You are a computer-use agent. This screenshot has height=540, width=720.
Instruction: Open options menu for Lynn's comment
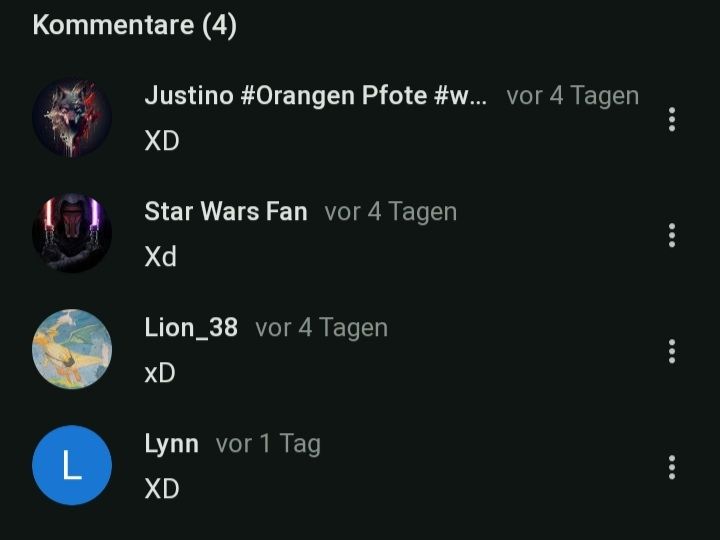(x=672, y=467)
